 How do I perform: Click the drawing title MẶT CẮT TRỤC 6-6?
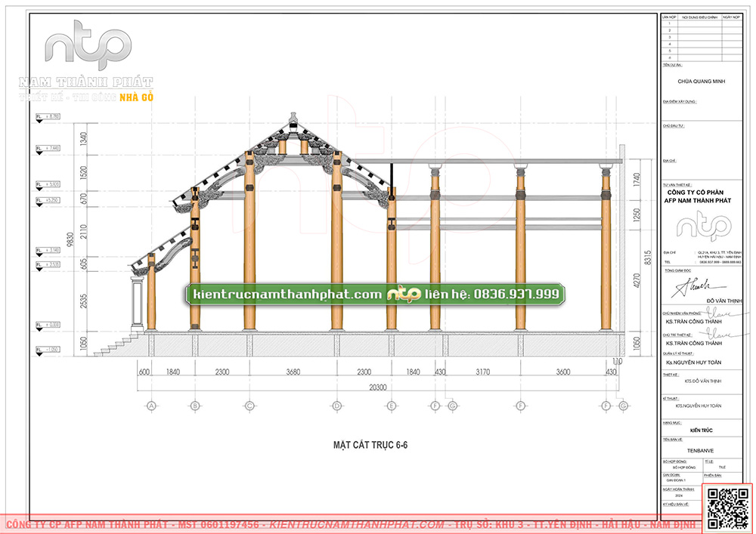tap(370, 445)
